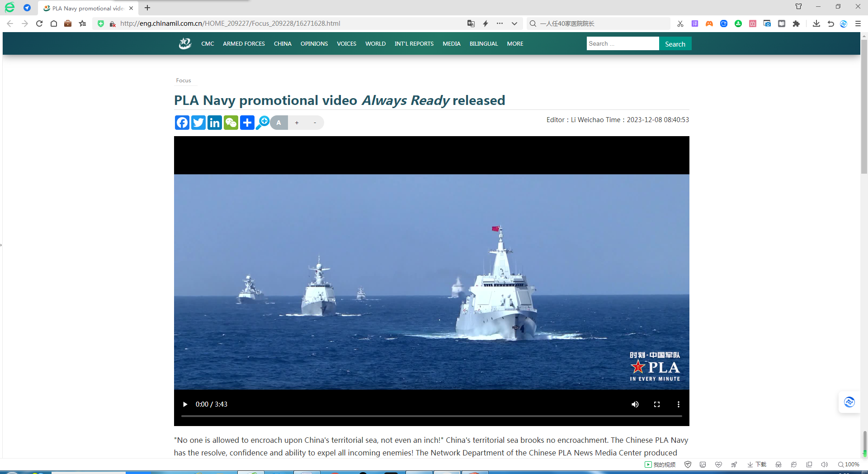The height and width of the screenshot is (474, 868).
Task: Open the ARMED FORCES menu
Action: tap(244, 44)
